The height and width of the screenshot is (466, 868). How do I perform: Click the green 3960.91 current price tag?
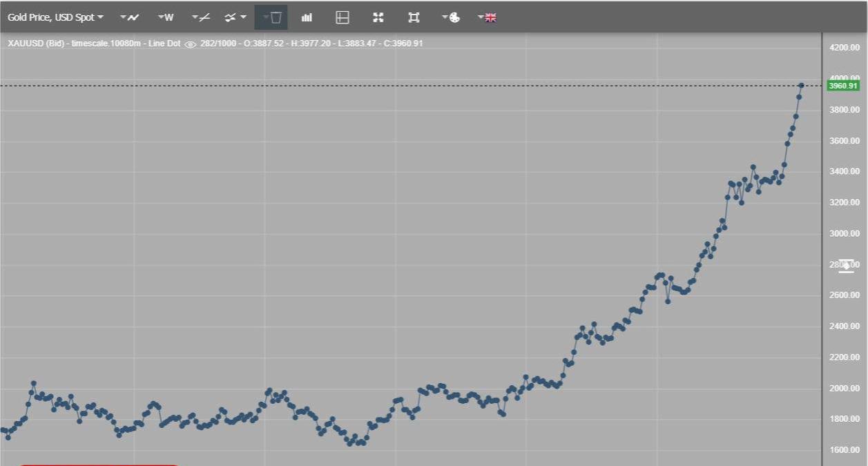(842, 86)
